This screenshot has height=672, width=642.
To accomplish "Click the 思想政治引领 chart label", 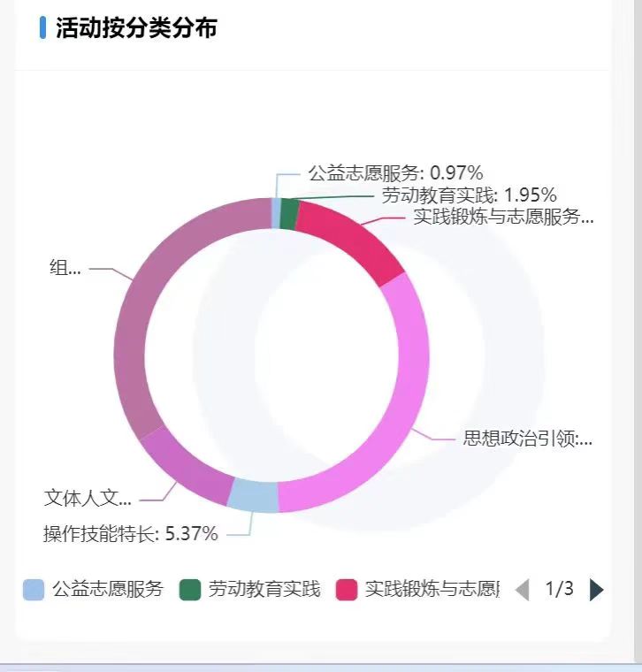I will 528,439.
